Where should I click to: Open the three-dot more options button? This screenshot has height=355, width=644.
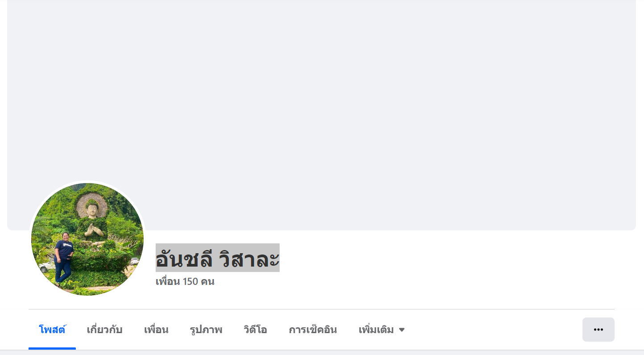pos(598,330)
